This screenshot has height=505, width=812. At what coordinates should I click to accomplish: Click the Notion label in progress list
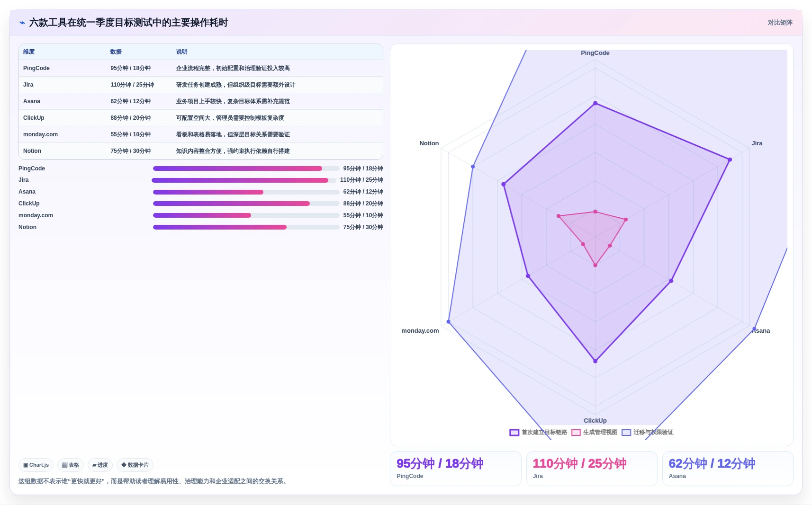click(x=27, y=227)
